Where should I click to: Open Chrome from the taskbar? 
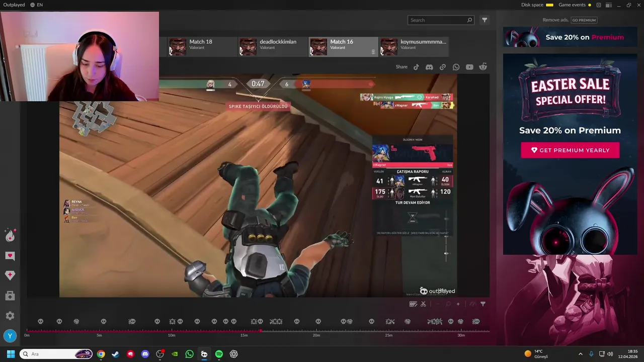tap(101, 354)
